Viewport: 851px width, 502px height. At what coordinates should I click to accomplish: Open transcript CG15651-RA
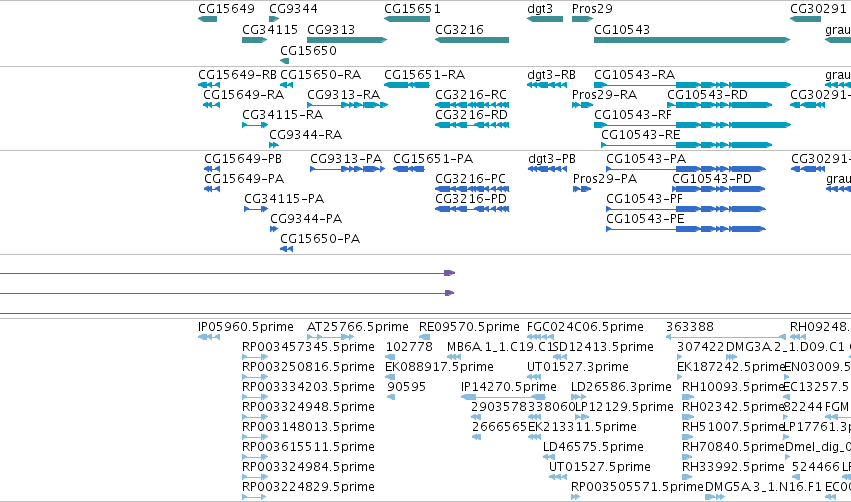click(x=407, y=85)
